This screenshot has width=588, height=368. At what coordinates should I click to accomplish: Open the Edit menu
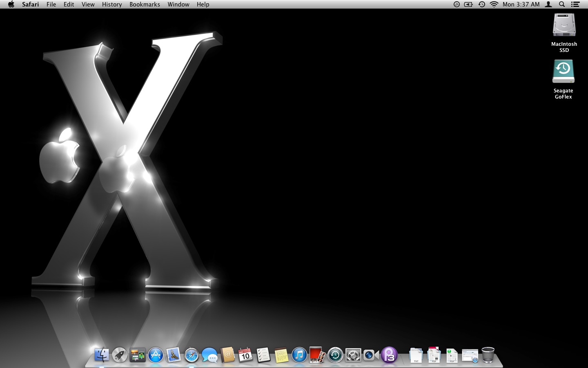coord(69,4)
